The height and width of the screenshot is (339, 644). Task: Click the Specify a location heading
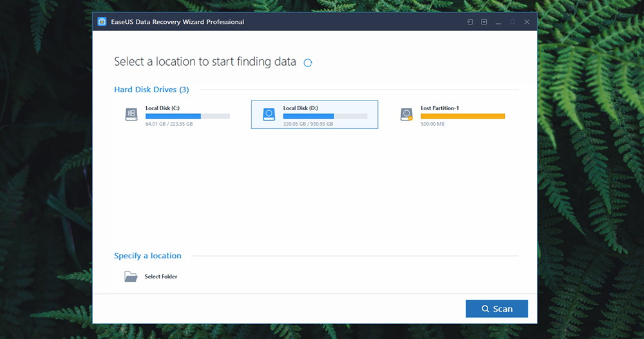pos(147,256)
